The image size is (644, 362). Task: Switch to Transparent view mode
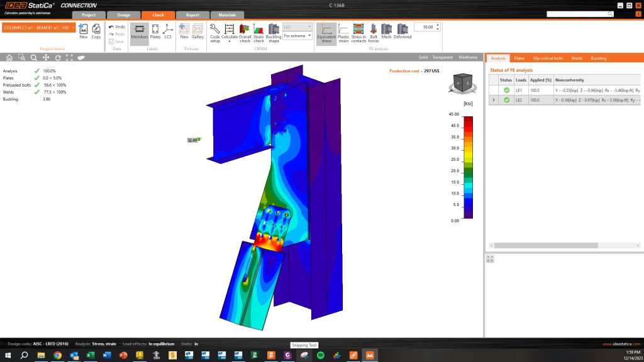pyautogui.click(x=442, y=57)
